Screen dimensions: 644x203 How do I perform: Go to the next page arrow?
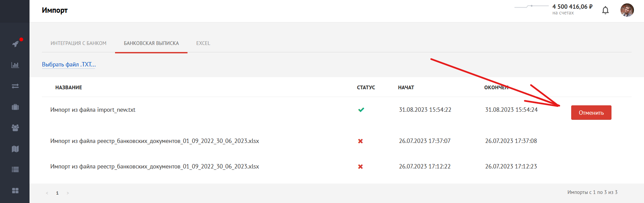pyautogui.click(x=68, y=193)
